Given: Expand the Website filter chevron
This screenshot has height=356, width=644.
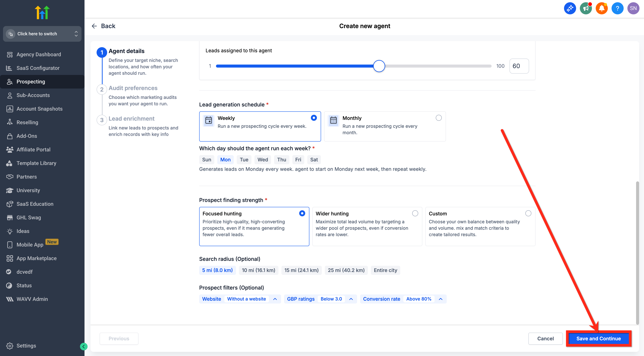Looking at the screenshot, I should pos(275,299).
